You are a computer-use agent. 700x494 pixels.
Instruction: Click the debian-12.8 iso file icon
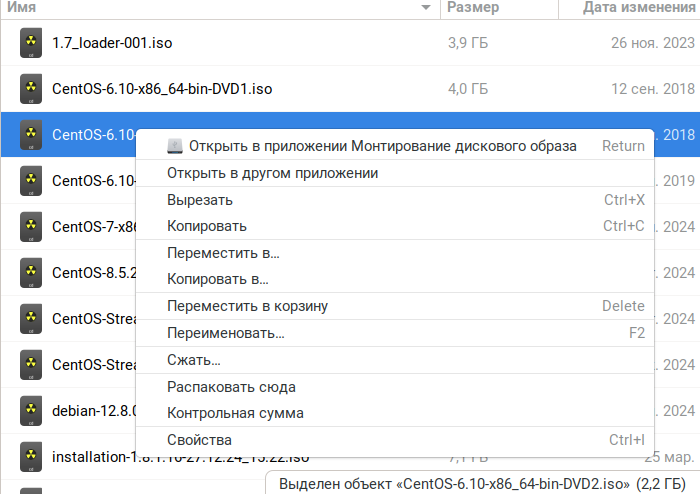click(31, 411)
